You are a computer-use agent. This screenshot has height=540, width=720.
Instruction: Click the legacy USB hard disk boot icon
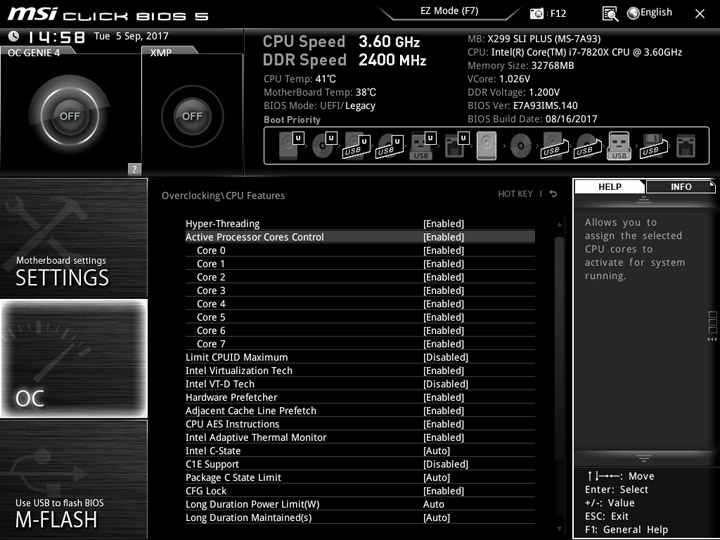(553, 146)
